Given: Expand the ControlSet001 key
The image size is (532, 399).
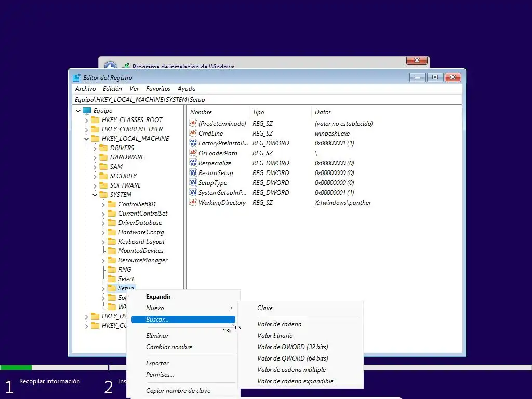Looking at the screenshot, I should click(x=103, y=204).
